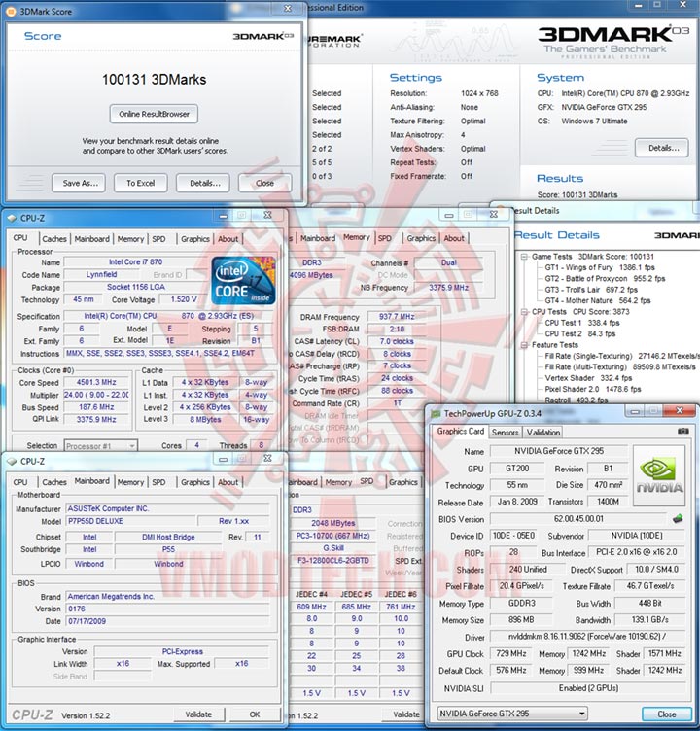
Task: Click the Intel Core i7 logo
Action: coord(243,280)
